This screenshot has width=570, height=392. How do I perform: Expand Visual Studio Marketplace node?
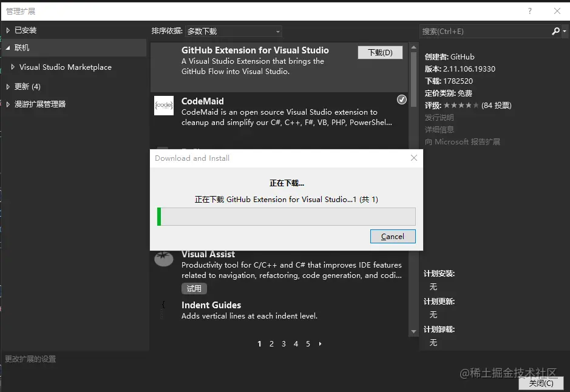click(x=13, y=67)
